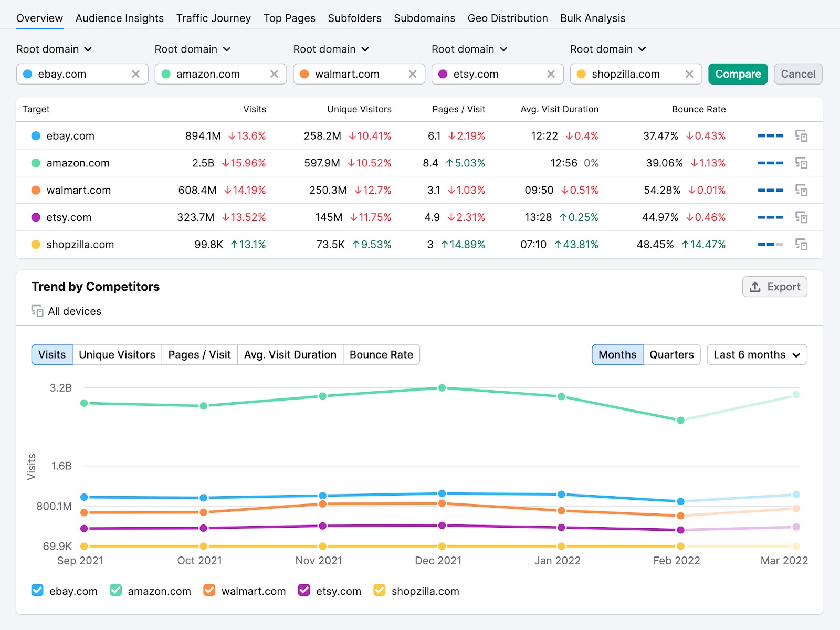
Task: Open the Overview tab
Action: (39, 18)
